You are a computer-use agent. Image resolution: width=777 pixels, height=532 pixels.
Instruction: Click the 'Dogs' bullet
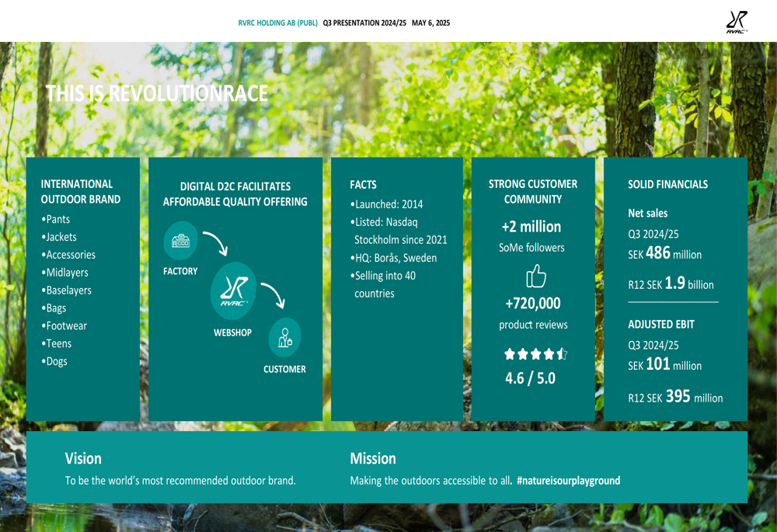[x=54, y=362]
